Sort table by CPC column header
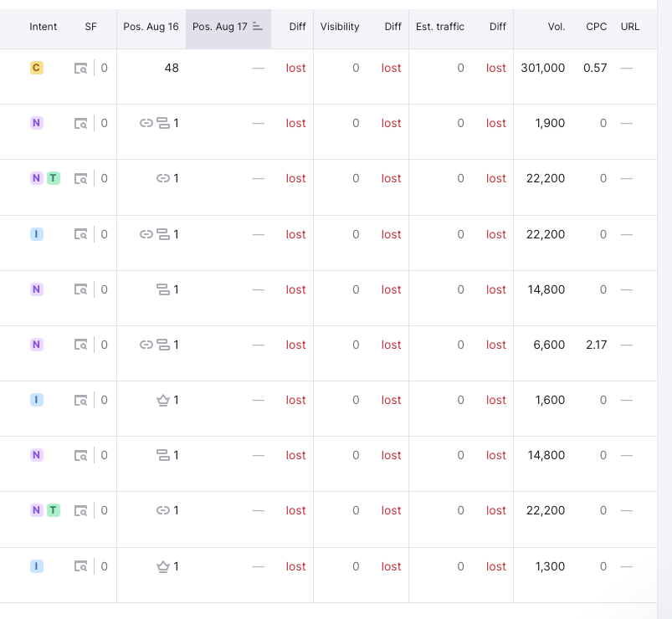Image resolution: width=672 pixels, height=619 pixels. (596, 27)
